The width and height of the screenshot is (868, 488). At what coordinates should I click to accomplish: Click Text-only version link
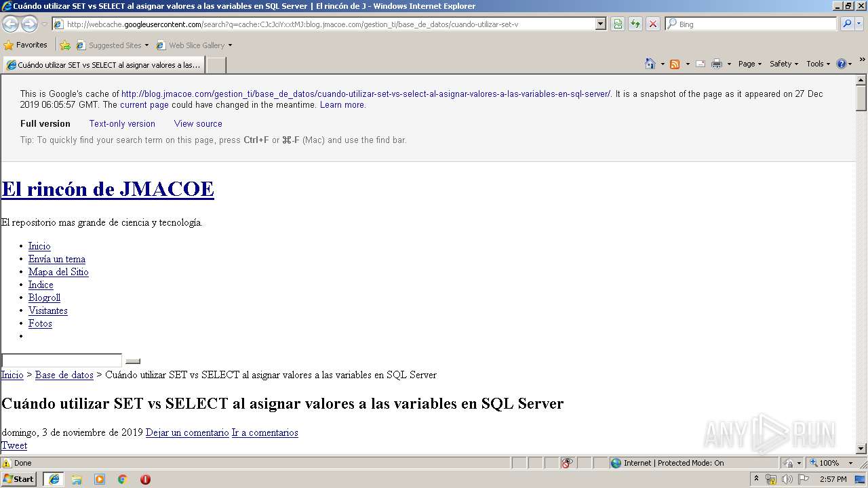pos(122,123)
